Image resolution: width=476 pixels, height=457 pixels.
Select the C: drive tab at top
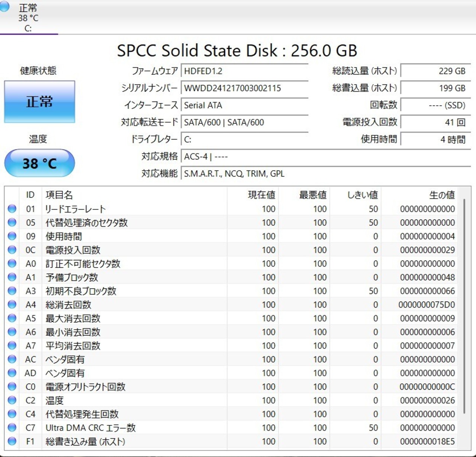28,18
